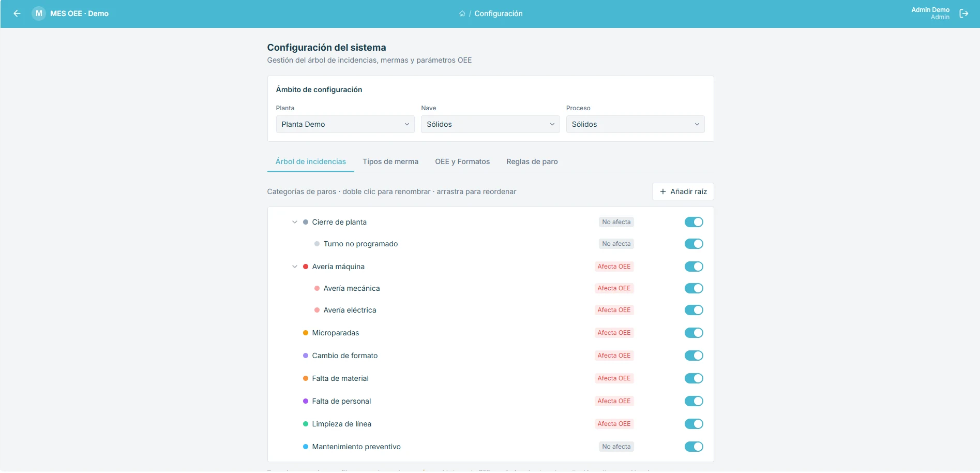
Task: Select the Turno no programado row label
Action: pos(360,244)
